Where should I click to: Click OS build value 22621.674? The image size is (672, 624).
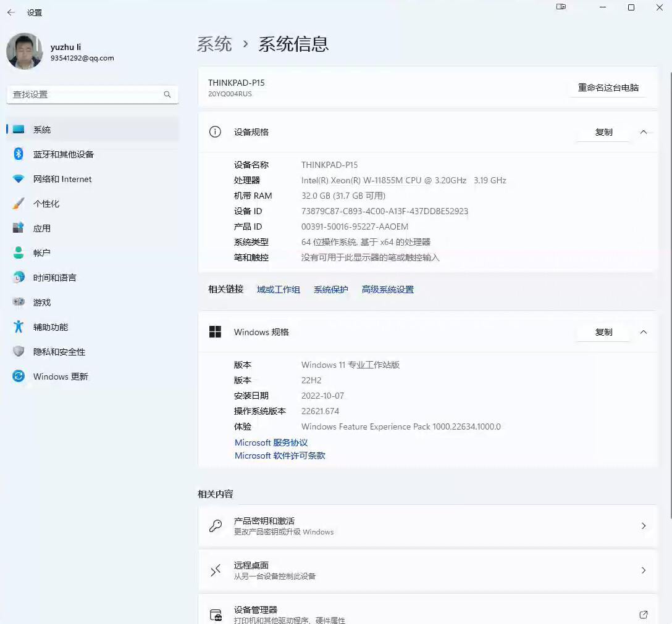pos(320,411)
